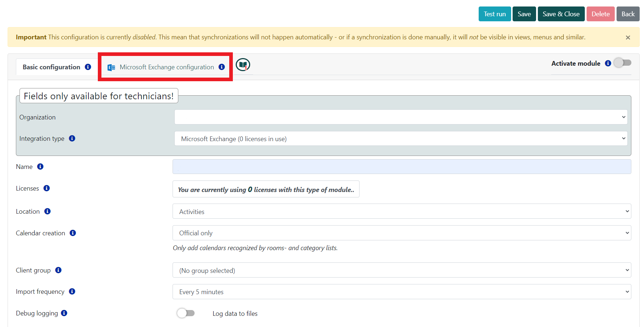
Task: Click info icon beside Import frequency
Action: (x=72, y=291)
